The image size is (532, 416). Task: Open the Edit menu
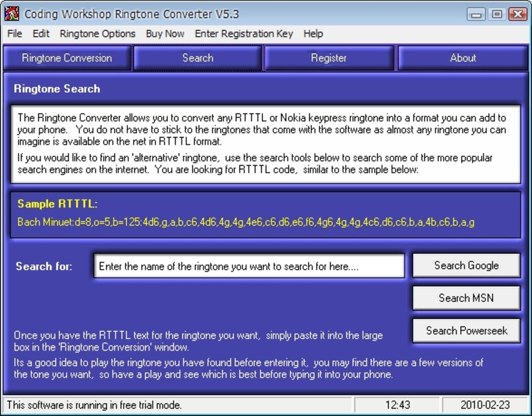pos(41,34)
